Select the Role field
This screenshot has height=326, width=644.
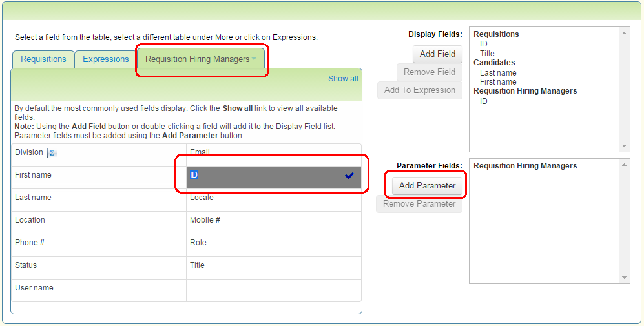(198, 243)
